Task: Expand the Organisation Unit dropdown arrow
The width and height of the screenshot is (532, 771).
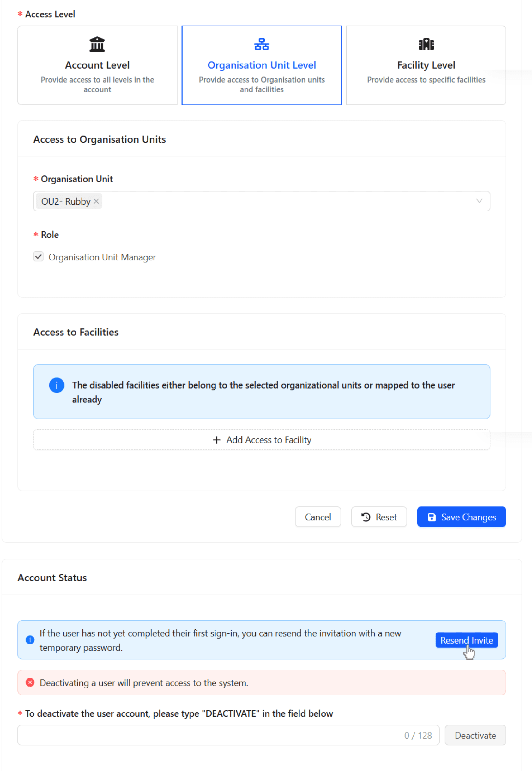Action: click(479, 201)
